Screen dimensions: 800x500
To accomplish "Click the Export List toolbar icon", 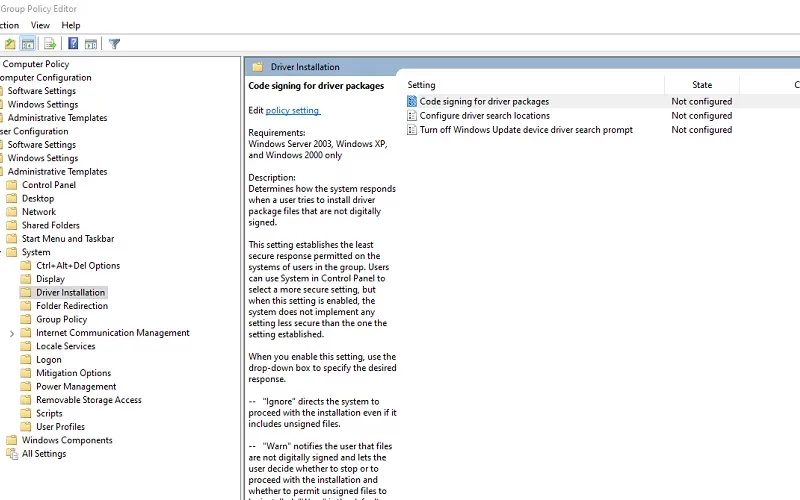I will [49, 44].
